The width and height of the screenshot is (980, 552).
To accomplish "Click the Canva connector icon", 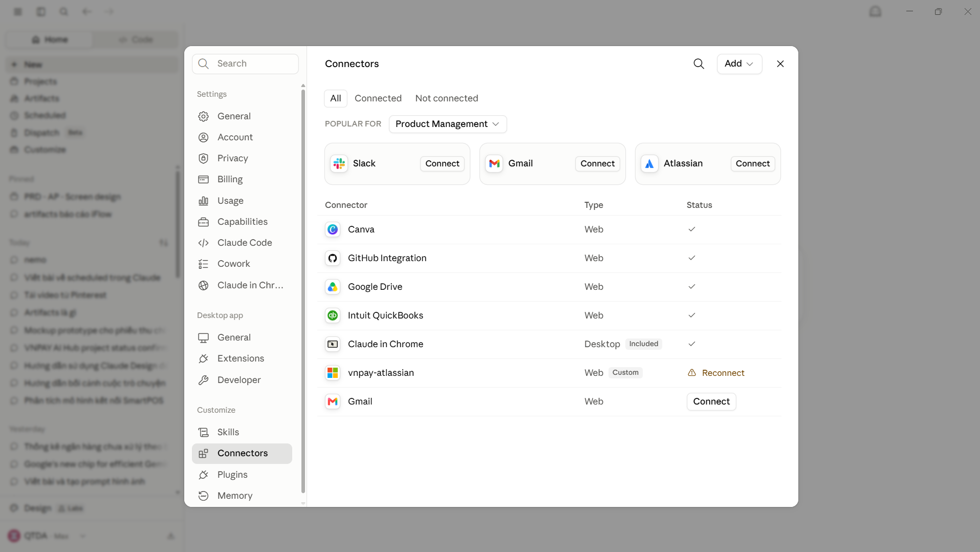I will coord(333,229).
